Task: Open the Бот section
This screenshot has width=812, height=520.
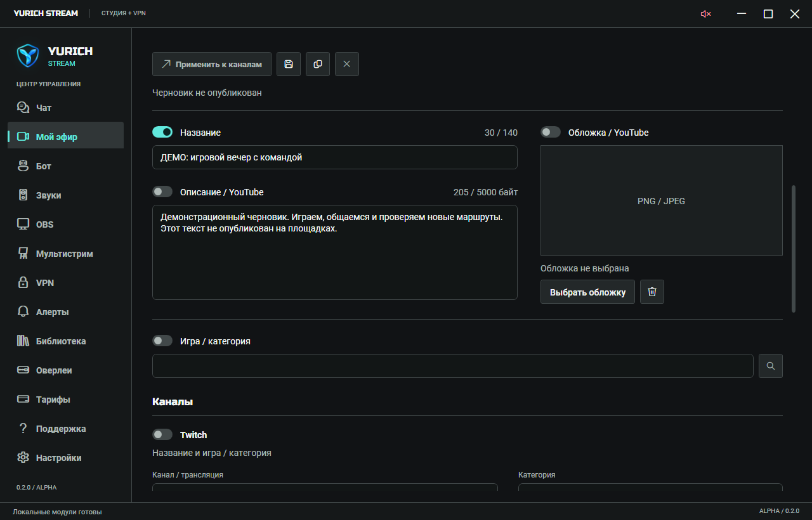Action: (x=65, y=166)
